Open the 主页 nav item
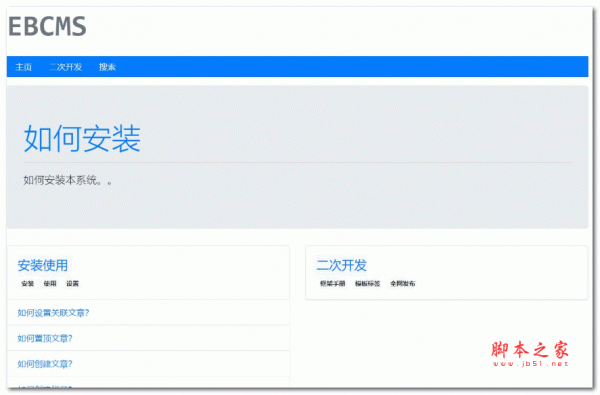The width and height of the screenshot is (600, 395). click(x=24, y=67)
